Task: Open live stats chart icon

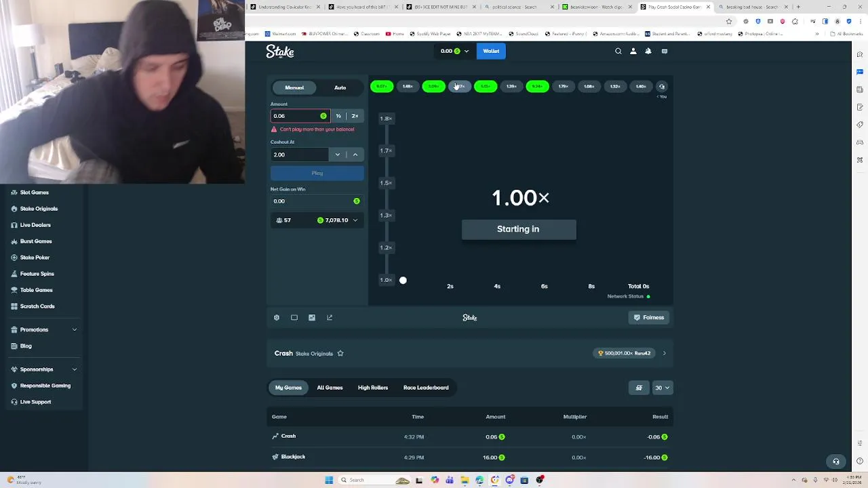Action: tap(312, 317)
